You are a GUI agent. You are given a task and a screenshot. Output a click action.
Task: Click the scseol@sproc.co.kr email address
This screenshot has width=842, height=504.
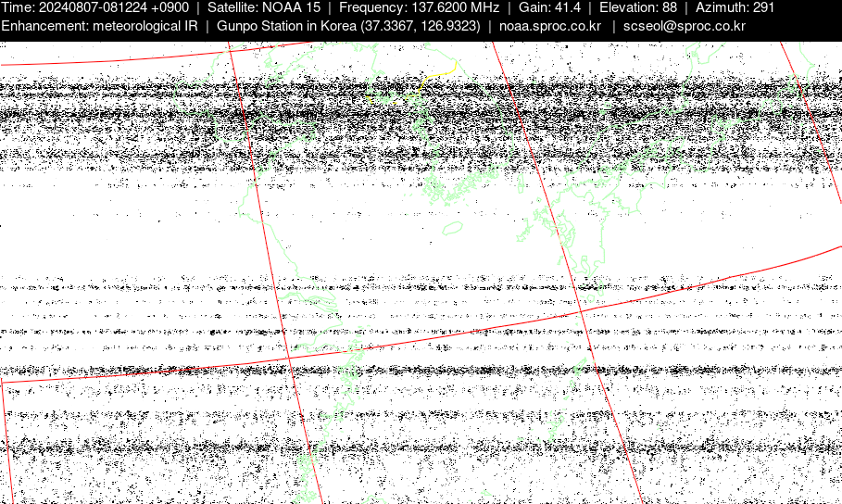tap(684, 25)
